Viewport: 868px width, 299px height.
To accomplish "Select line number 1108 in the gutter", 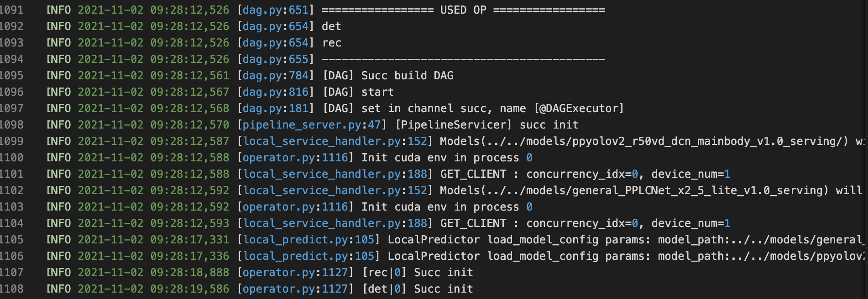I will pos(11,289).
